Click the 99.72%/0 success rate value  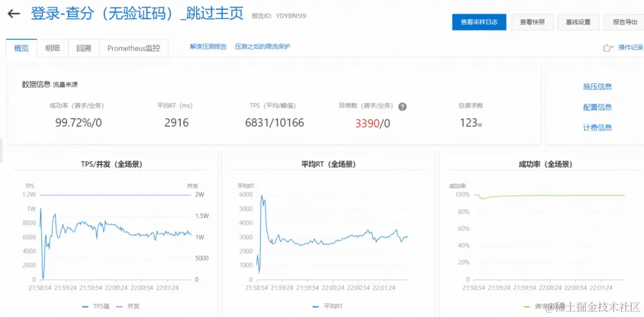point(79,122)
